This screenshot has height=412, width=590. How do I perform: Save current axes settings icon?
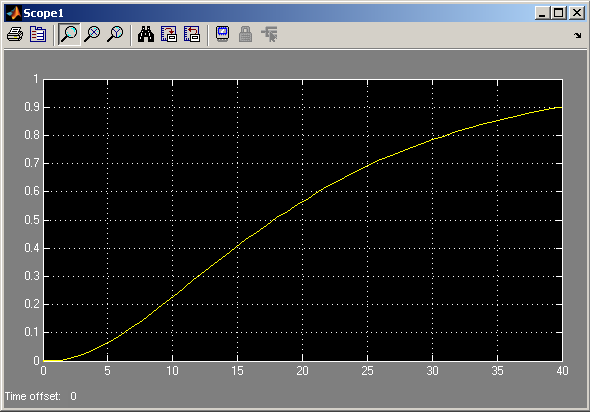[169, 34]
